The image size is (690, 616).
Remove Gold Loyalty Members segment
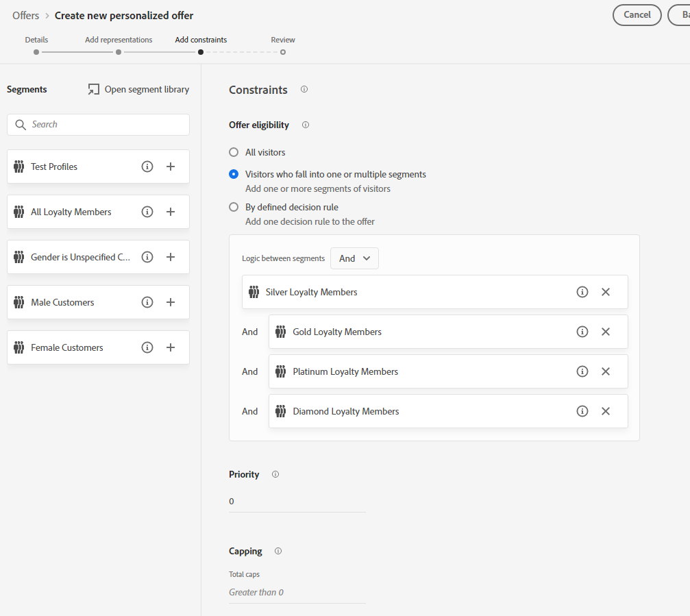pyautogui.click(x=606, y=332)
